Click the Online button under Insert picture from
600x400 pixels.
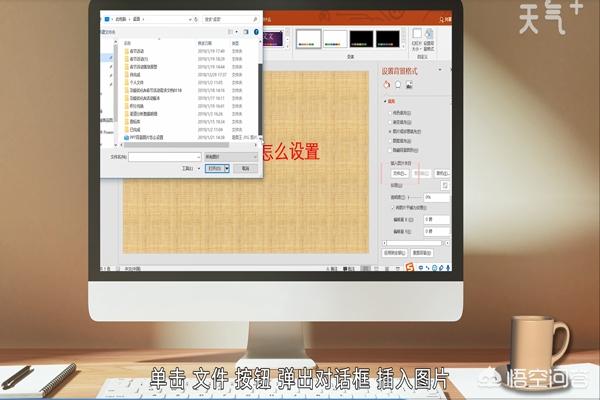pyautogui.click(x=442, y=173)
